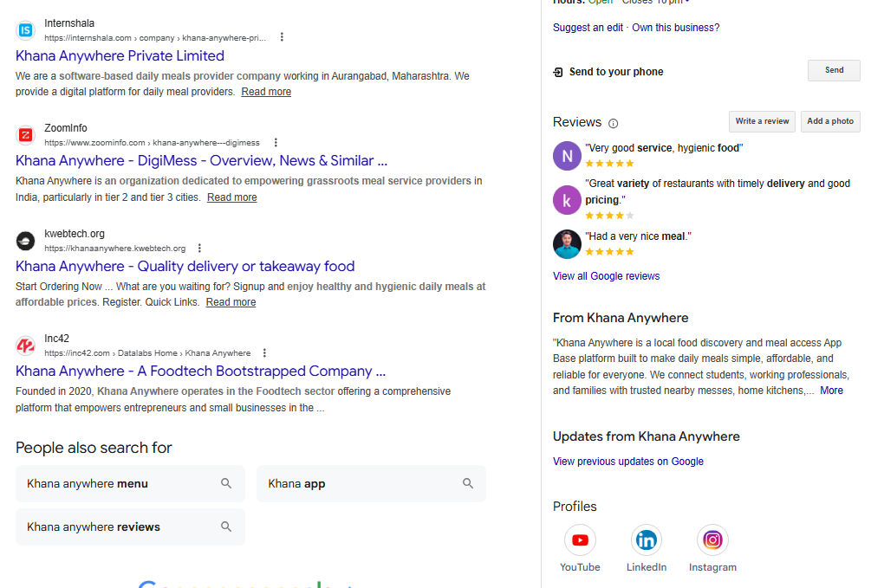Search for Khana anywhere reviews

click(x=130, y=527)
